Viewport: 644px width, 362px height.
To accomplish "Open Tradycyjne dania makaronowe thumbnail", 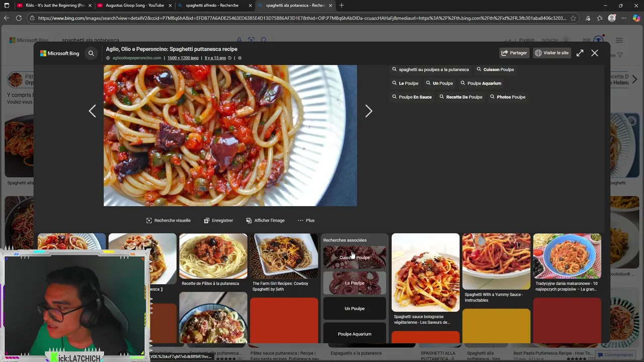I will pos(567,256).
